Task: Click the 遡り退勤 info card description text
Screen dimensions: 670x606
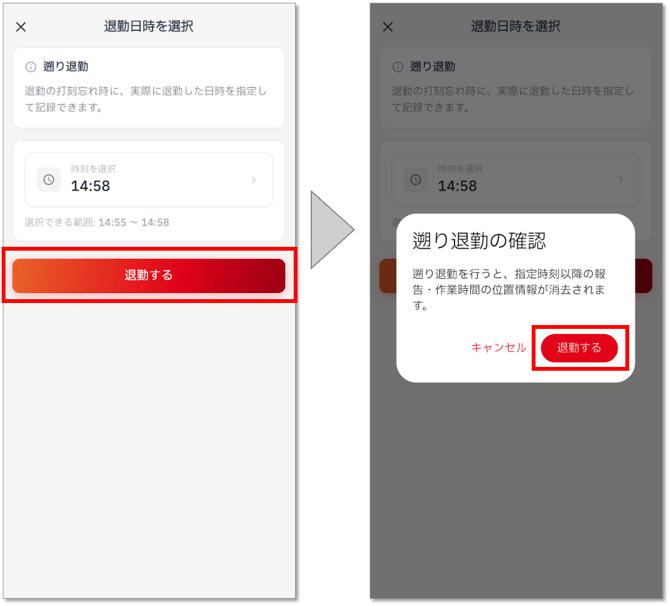Action: [146, 99]
